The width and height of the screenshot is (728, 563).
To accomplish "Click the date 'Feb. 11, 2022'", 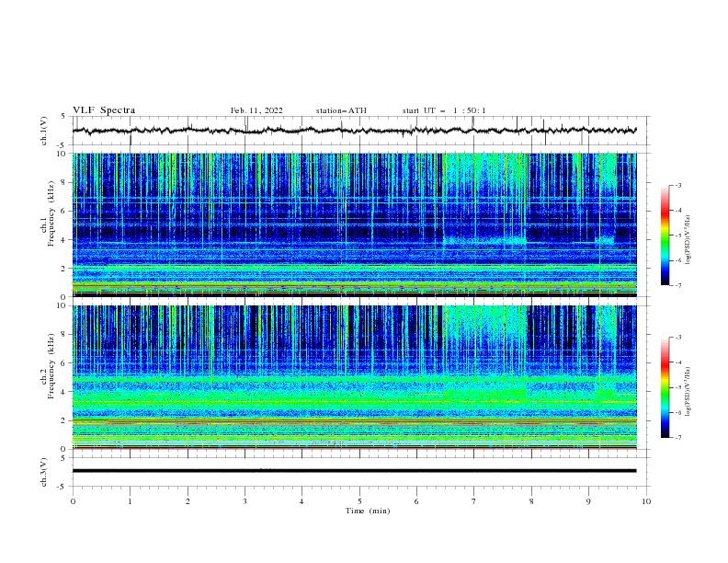I will [x=256, y=110].
